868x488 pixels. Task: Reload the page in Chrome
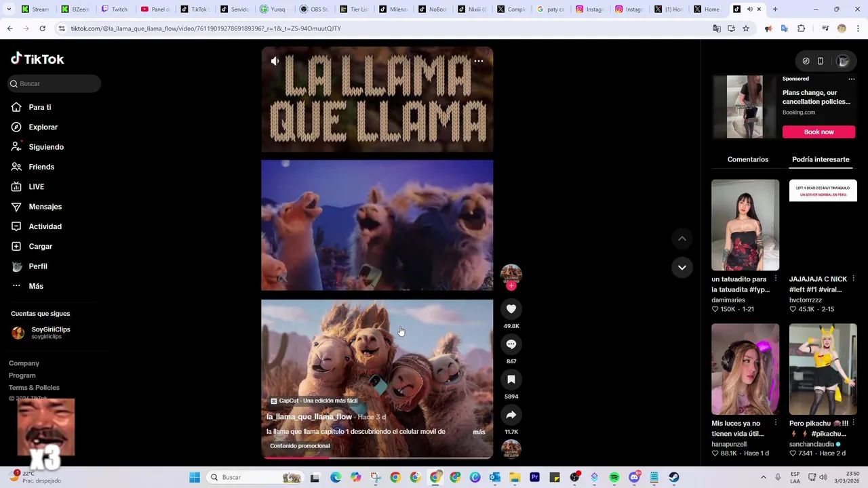(42, 28)
